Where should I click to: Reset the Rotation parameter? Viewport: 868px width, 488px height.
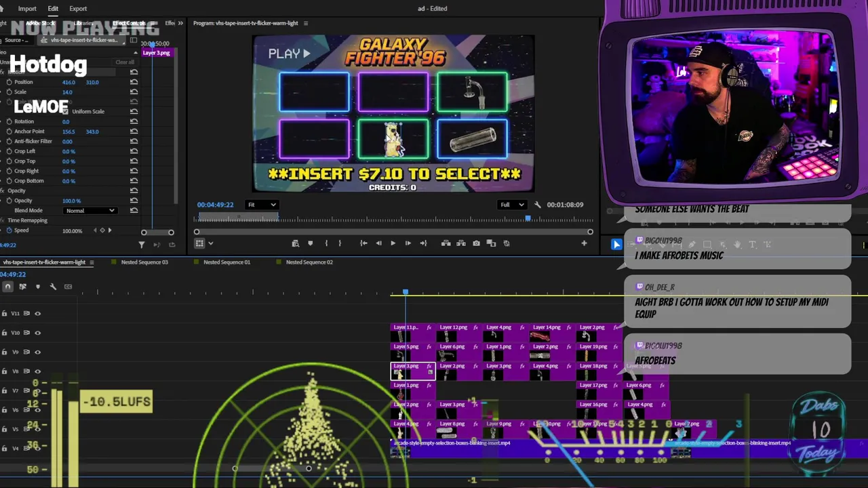(134, 121)
